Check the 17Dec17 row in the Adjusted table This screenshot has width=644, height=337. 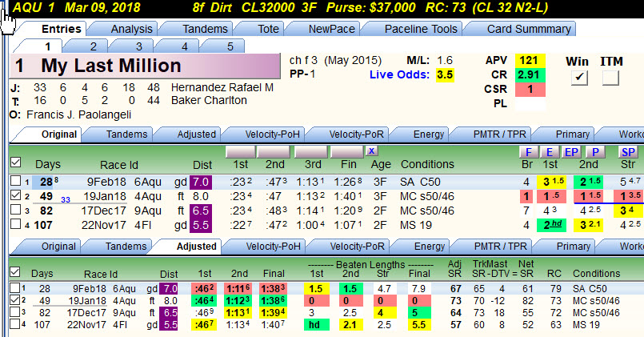(14, 312)
